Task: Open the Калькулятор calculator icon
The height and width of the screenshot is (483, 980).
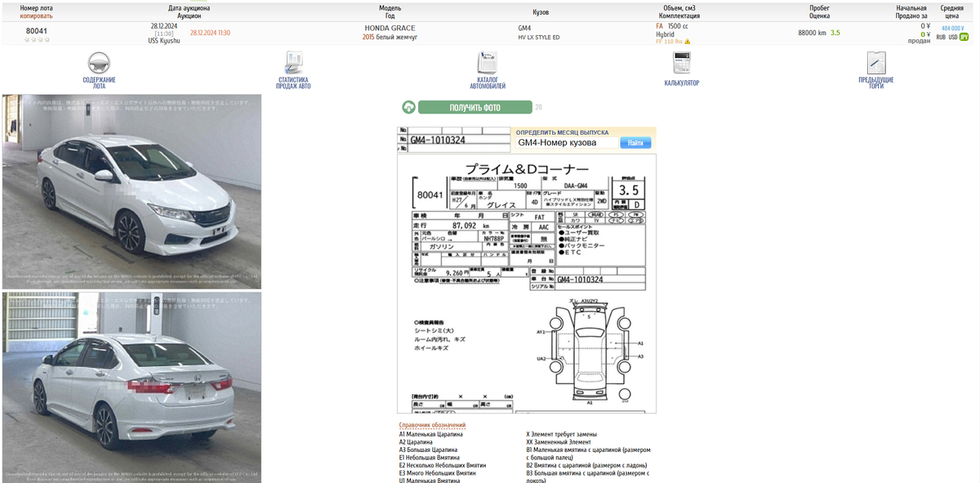Action: tap(682, 64)
